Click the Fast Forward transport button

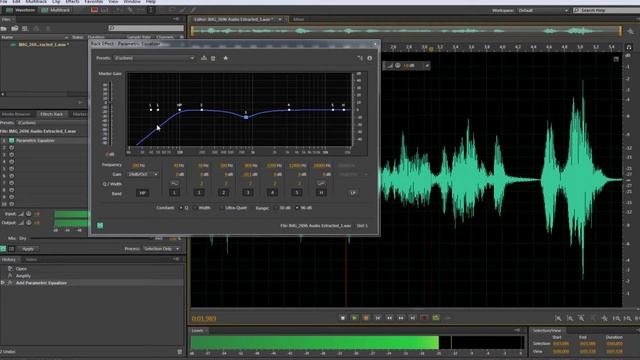click(401, 318)
